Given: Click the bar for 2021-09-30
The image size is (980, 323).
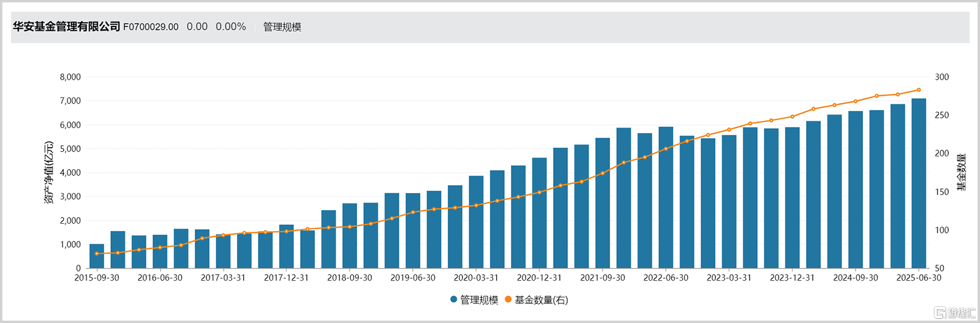Looking at the screenshot, I should (603, 203).
